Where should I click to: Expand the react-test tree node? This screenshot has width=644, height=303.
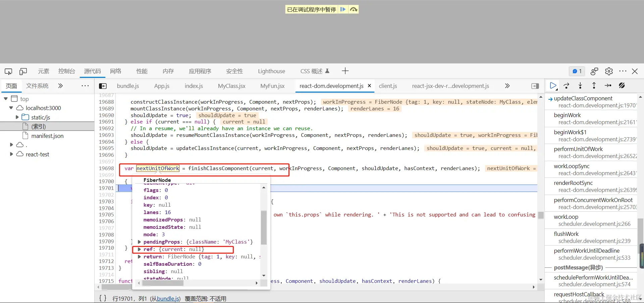(x=11, y=154)
